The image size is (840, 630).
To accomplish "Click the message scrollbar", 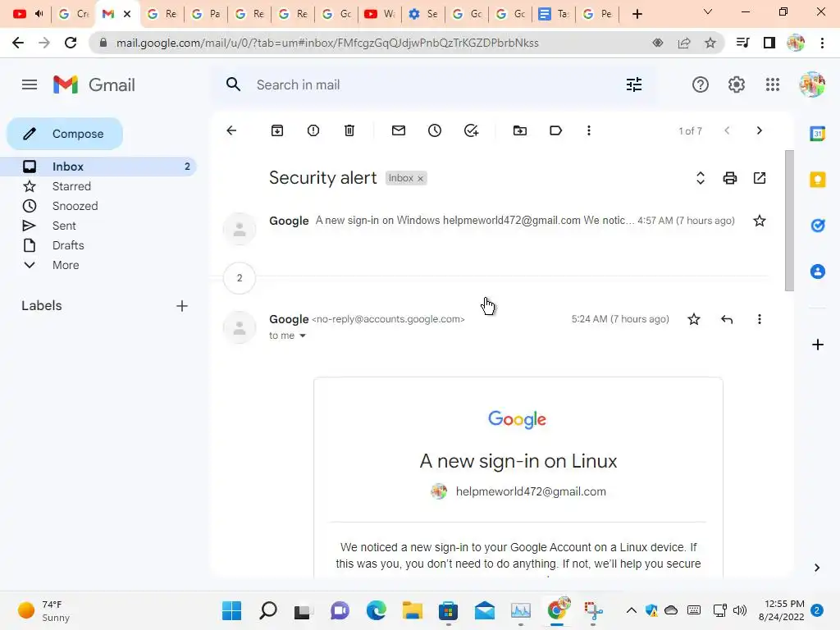I will [789, 221].
